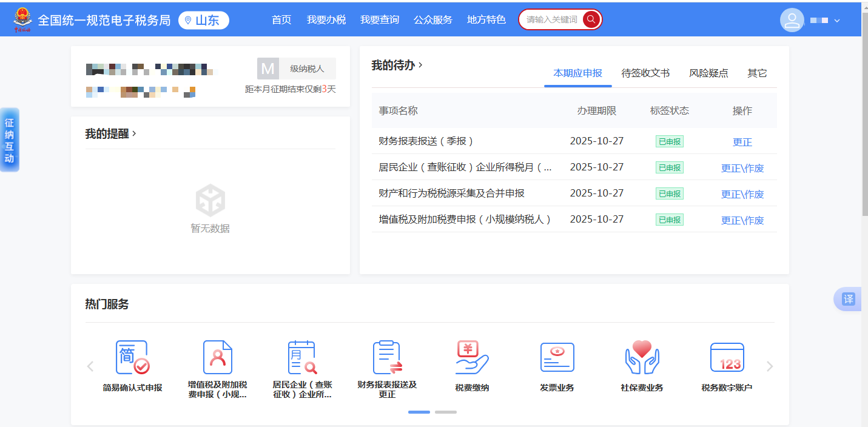Open the 税务数字账户 icon

coord(727,358)
